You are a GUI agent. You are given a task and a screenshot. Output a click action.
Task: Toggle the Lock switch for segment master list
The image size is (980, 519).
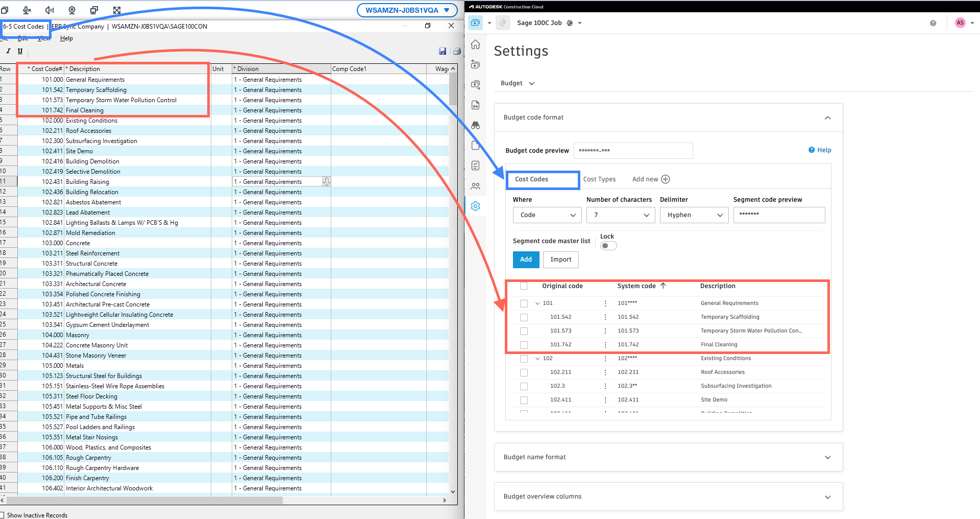pyautogui.click(x=608, y=246)
